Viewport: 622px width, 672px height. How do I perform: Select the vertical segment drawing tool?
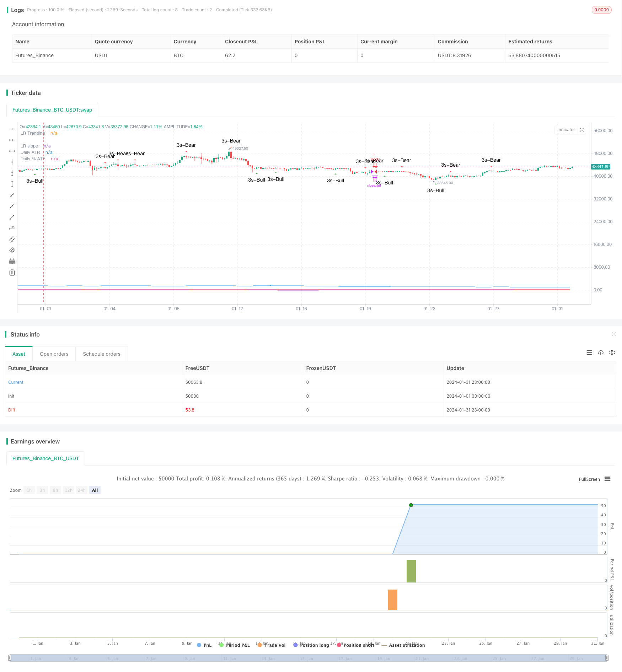click(x=12, y=184)
